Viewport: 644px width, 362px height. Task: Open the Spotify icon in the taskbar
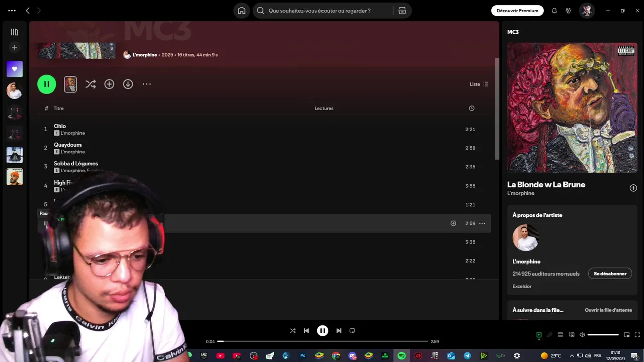point(401,356)
